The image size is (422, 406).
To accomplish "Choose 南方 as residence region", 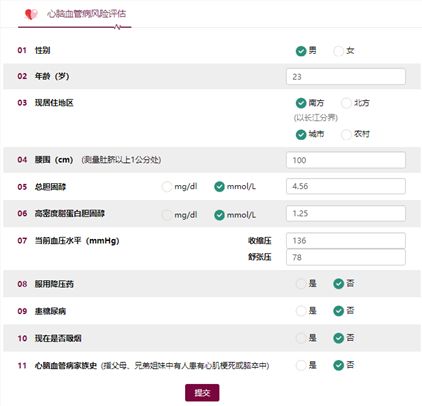I will click(301, 103).
